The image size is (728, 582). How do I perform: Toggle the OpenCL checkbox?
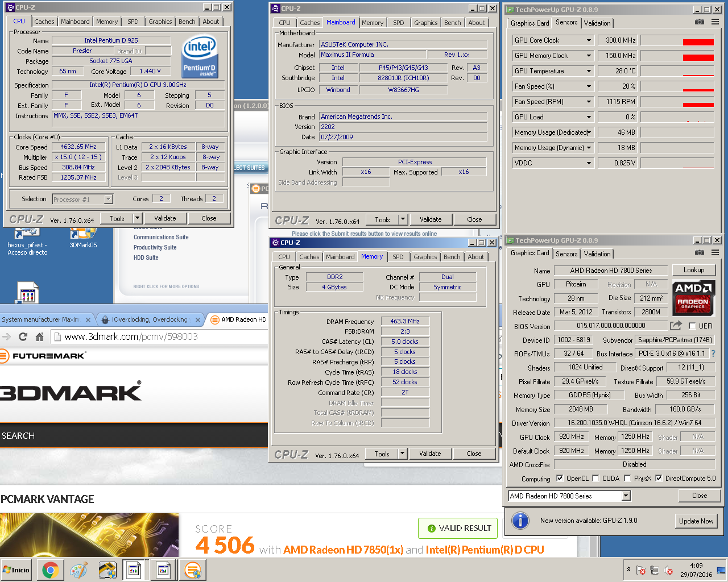[x=560, y=478]
